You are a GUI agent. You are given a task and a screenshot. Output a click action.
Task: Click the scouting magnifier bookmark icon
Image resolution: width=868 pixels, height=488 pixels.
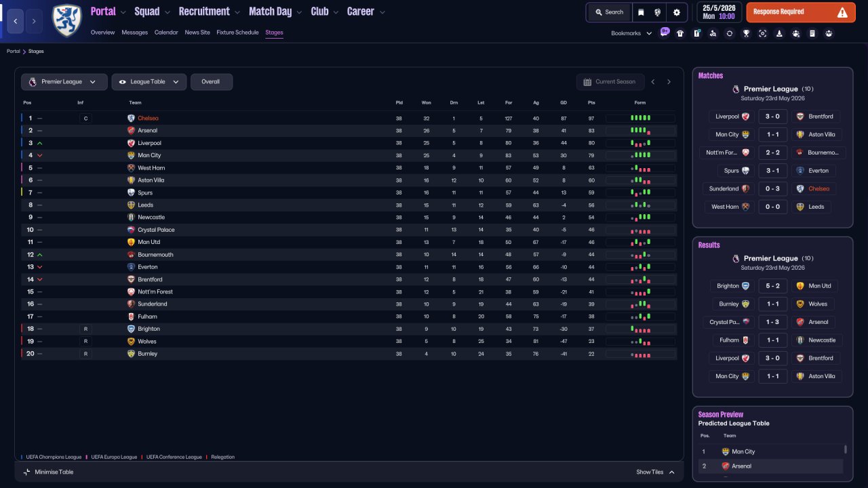713,33
